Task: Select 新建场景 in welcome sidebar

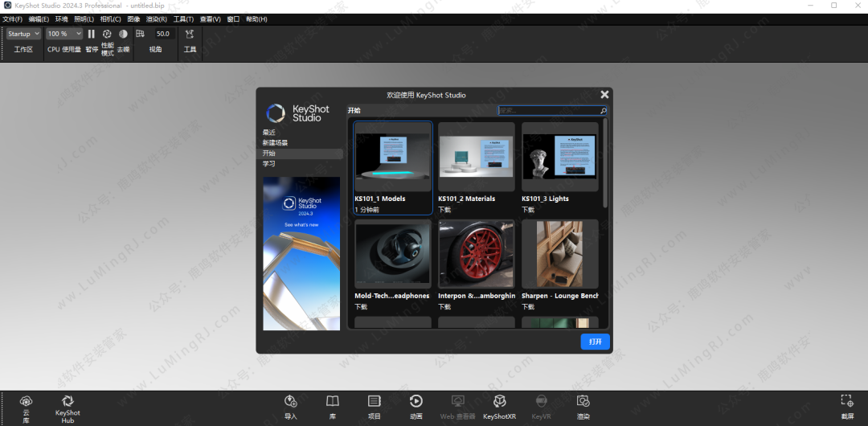Action: 276,143
